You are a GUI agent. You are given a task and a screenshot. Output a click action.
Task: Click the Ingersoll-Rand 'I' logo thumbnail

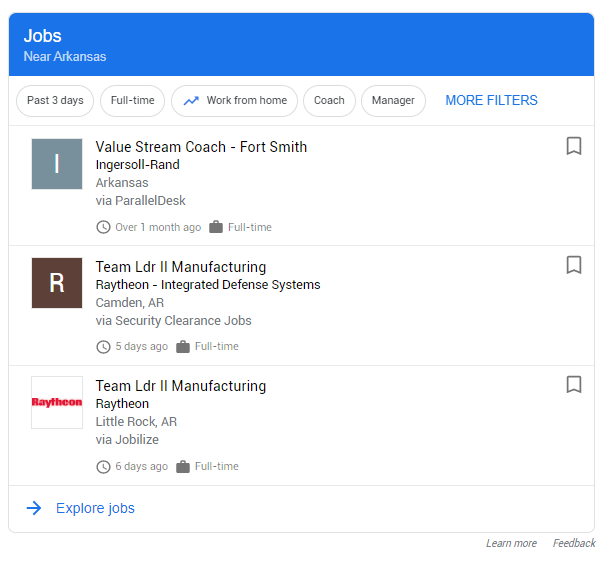(x=57, y=164)
